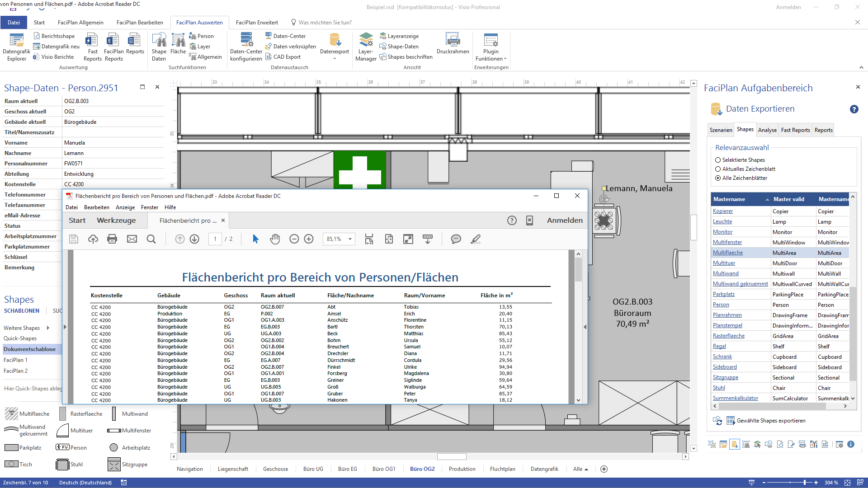Adjust Visio zoom slider in status bar

pos(805,483)
